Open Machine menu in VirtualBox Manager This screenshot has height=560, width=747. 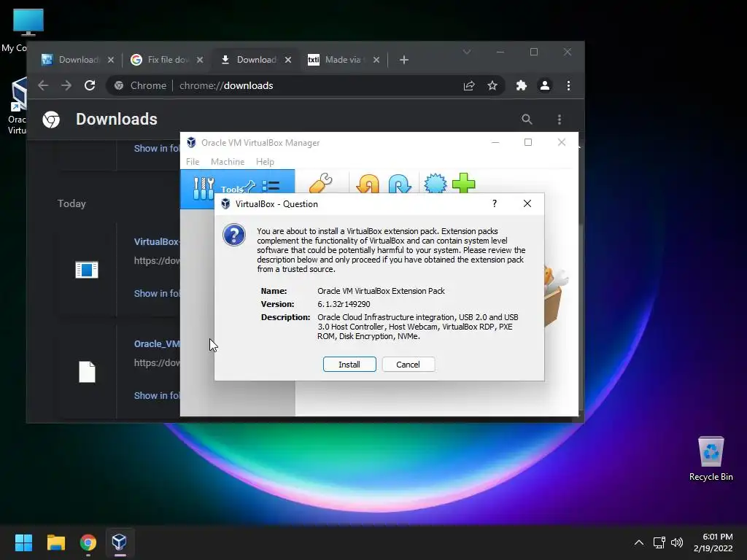228,162
